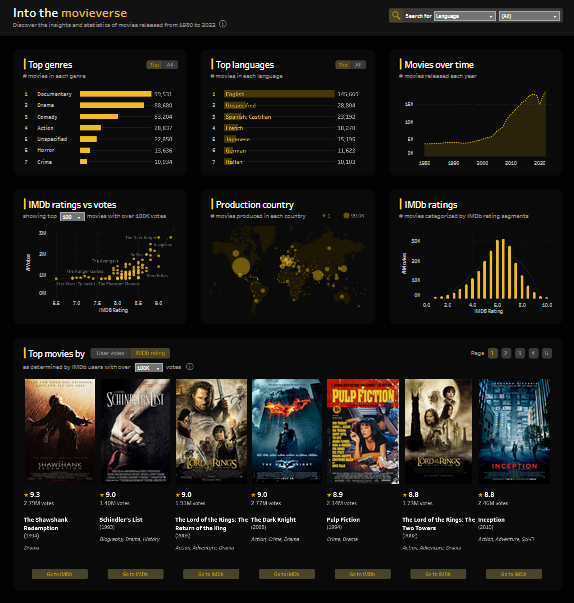Select The Two Towers poster
The height and width of the screenshot is (603, 574).
[438, 431]
